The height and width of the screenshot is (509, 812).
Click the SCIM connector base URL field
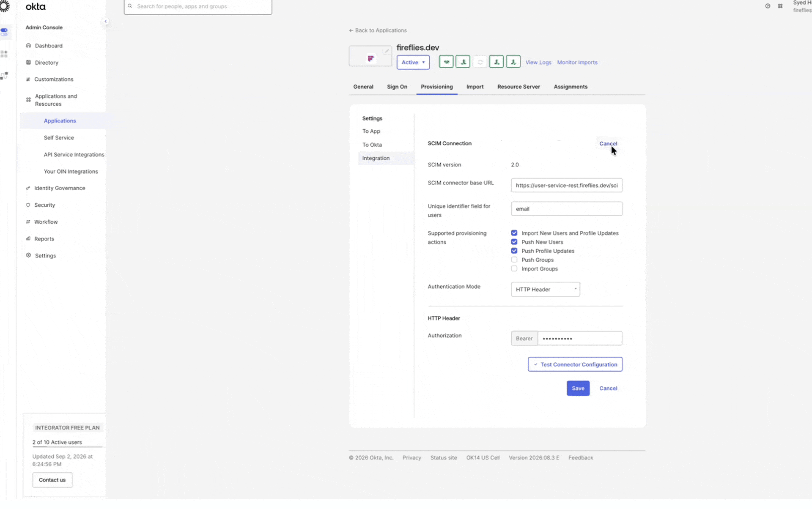[567, 186]
